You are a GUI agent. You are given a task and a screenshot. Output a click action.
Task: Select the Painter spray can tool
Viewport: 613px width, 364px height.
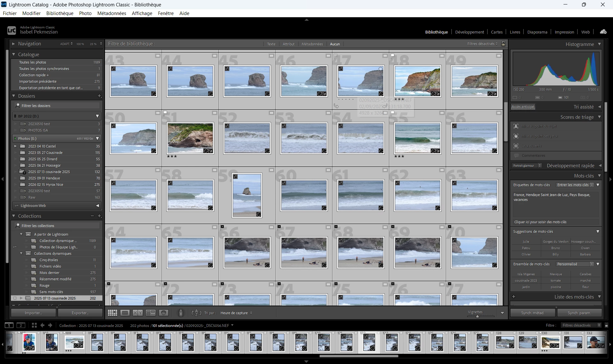pos(181,313)
